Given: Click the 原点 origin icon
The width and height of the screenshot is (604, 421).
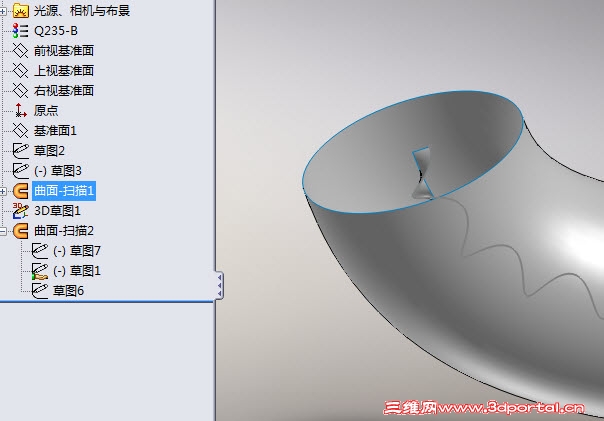Looking at the screenshot, I should click(x=20, y=111).
